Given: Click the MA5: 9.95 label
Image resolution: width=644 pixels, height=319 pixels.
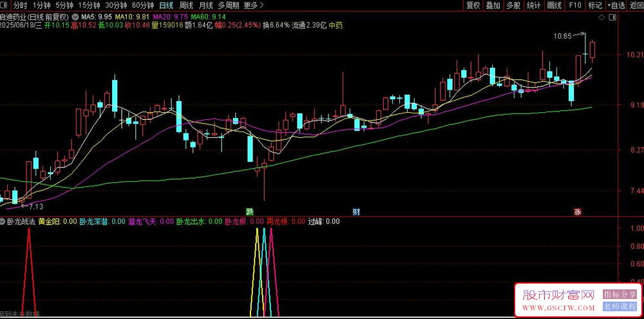Looking at the screenshot, I should (97, 17).
